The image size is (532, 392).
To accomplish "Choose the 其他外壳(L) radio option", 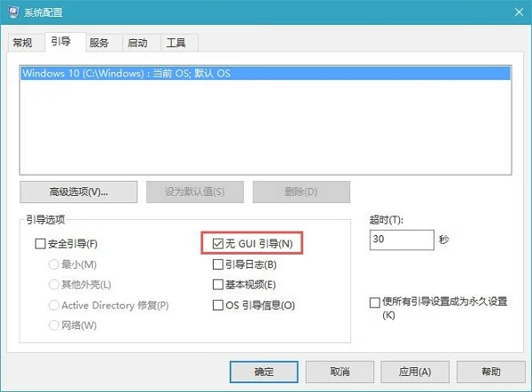I will pos(54,285).
